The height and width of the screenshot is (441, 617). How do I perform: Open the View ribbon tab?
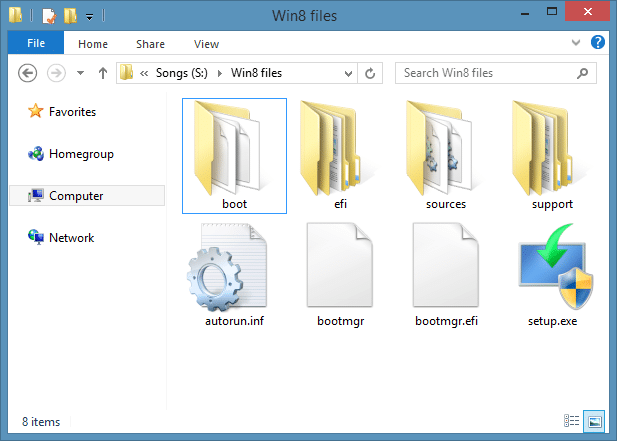click(206, 44)
